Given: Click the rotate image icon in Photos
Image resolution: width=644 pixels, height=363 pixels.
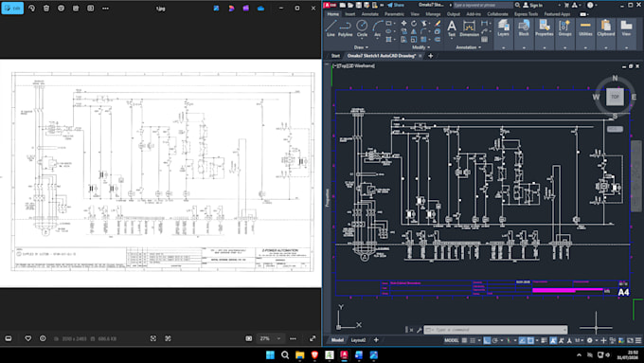Looking at the screenshot, I should point(31,9).
